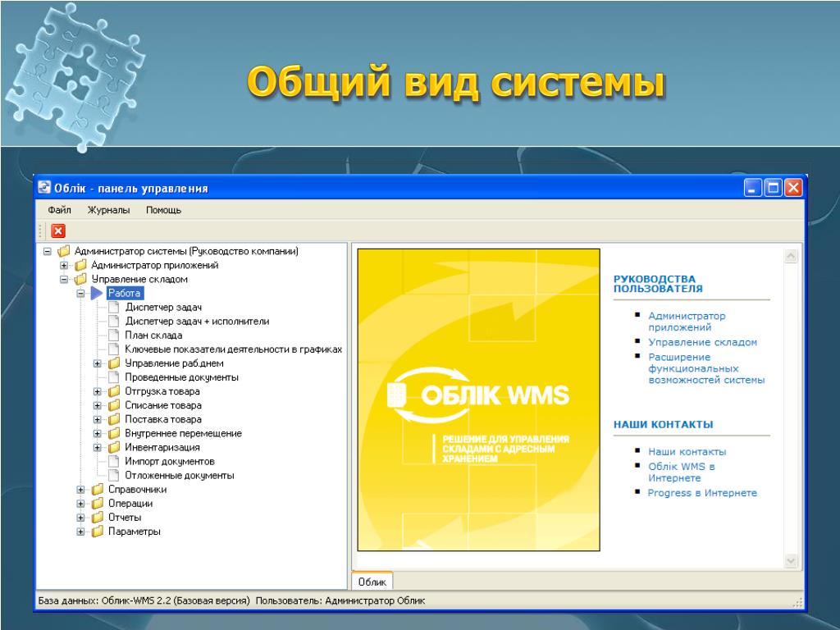Select the План склада tree label
Viewport: 840px width, 630px height.
[x=153, y=335]
